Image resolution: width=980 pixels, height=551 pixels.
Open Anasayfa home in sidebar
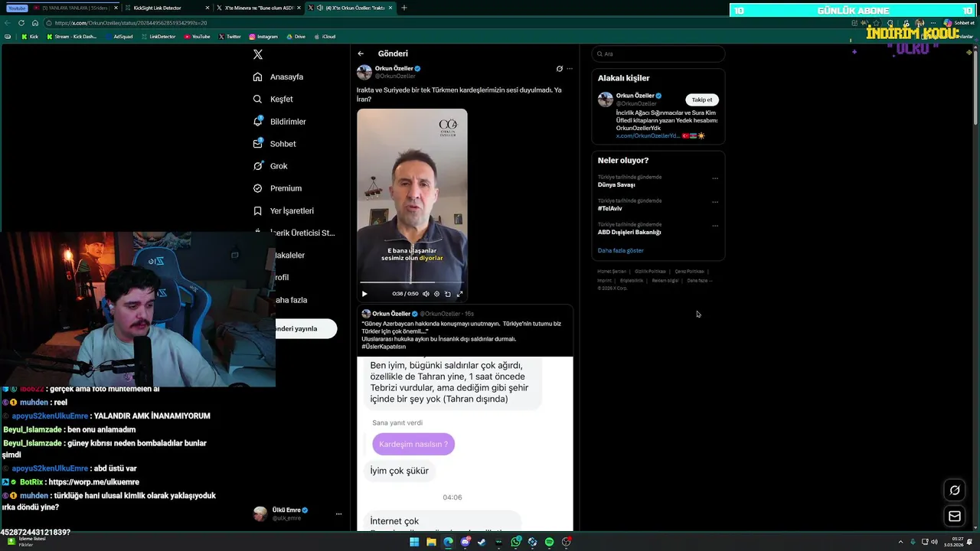pyautogui.click(x=278, y=77)
